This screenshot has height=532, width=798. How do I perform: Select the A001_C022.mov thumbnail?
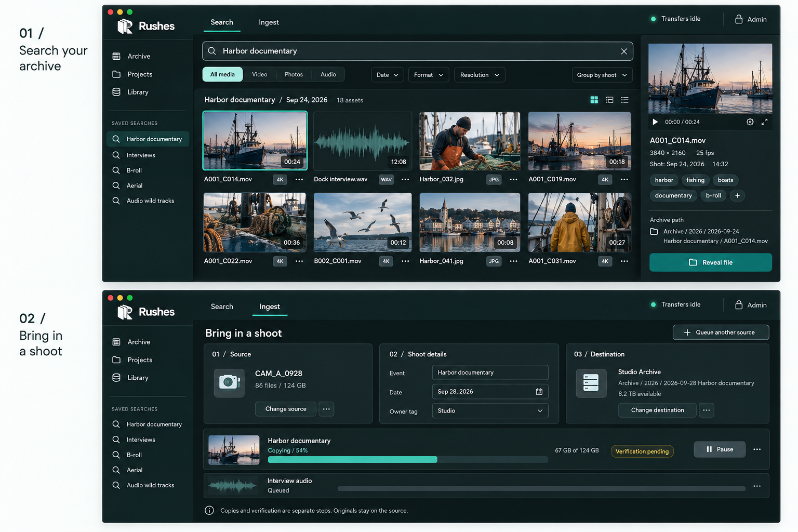pos(255,222)
